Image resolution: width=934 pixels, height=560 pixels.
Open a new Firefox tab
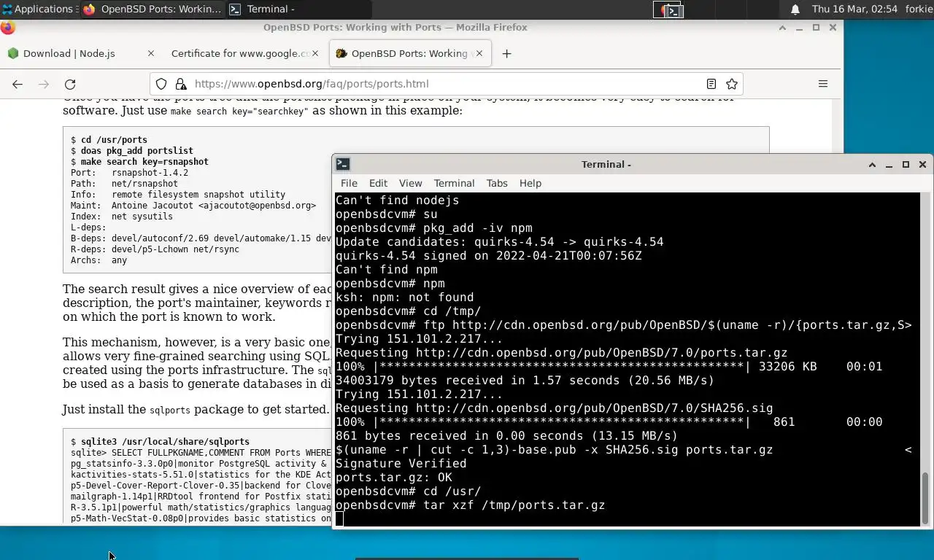pyautogui.click(x=506, y=53)
